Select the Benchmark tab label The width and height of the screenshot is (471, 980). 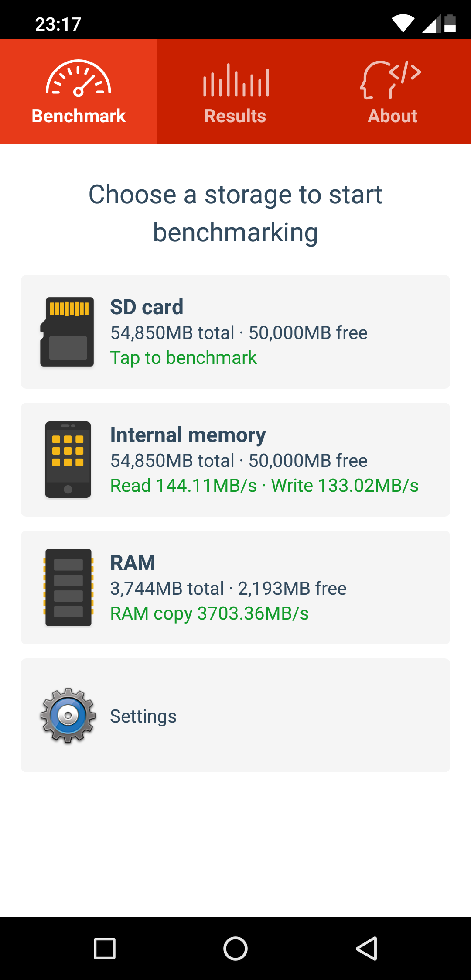[x=78, y=116]
